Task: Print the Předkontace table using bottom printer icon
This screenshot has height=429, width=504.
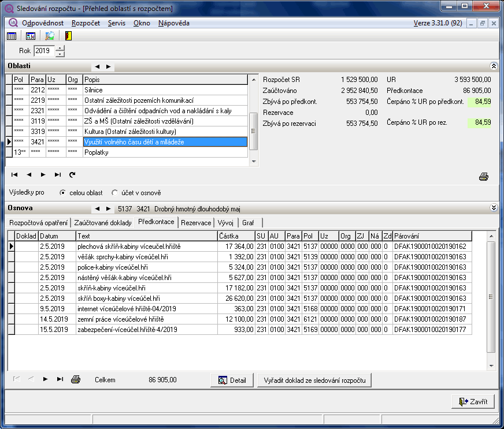Action: 76,379
